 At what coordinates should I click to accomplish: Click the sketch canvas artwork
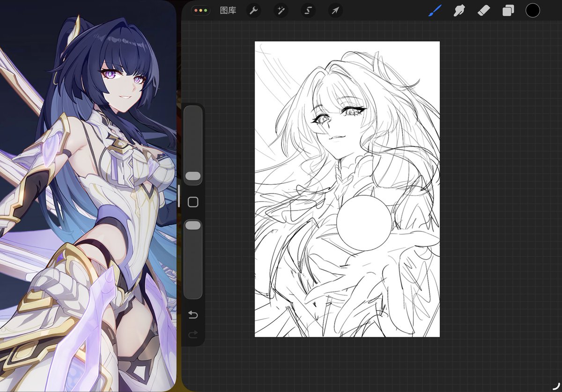click(x=347, y=189)
